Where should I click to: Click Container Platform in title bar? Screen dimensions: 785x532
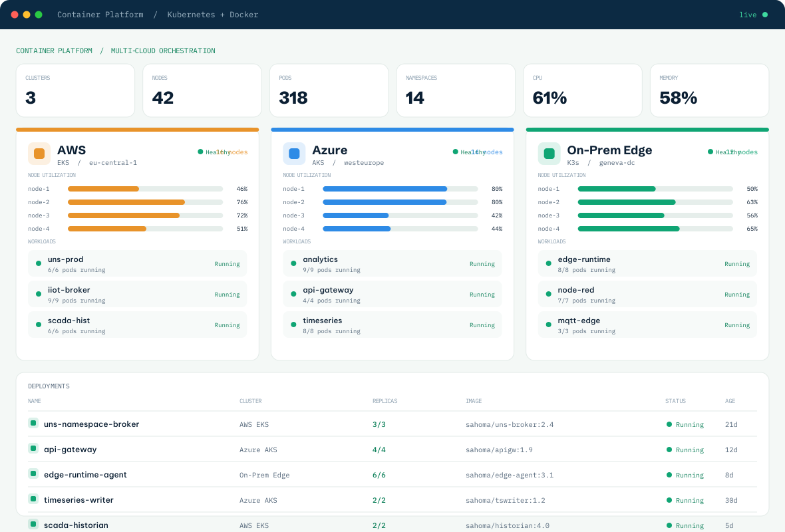(100, 15)
